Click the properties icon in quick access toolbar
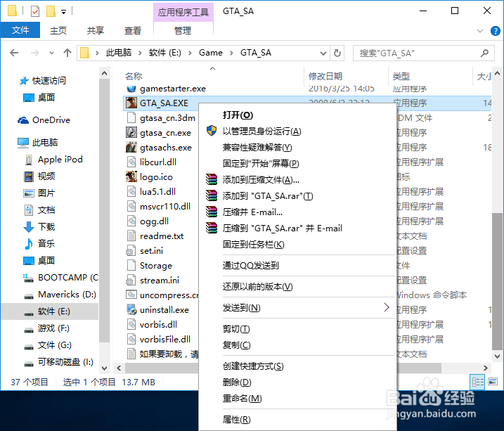The image size is (504, 431). coord(35,11)
